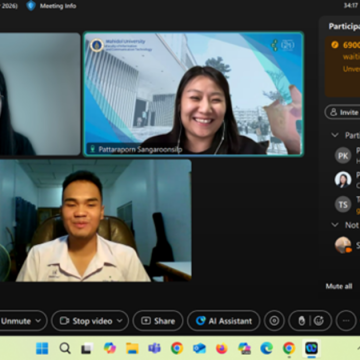Open the reactions emoji icon
Image resolution: width=360 pixels, height=360 pixels.
click(x=319, y=321)
